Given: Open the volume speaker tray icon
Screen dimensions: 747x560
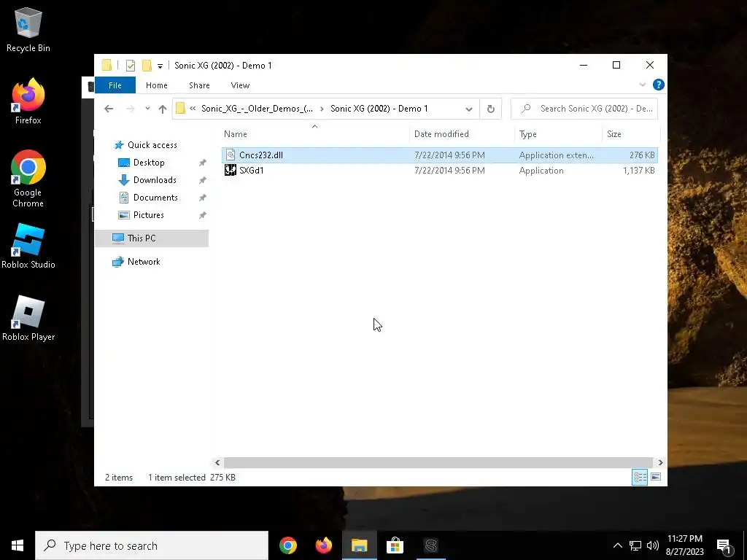Looking at the screenshot, I should [653, 545].
